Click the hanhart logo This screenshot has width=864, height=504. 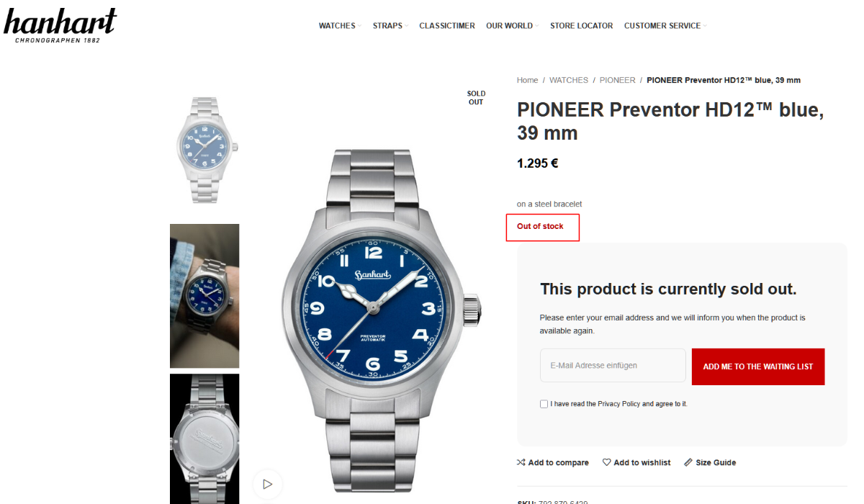(x=60, y=26)
